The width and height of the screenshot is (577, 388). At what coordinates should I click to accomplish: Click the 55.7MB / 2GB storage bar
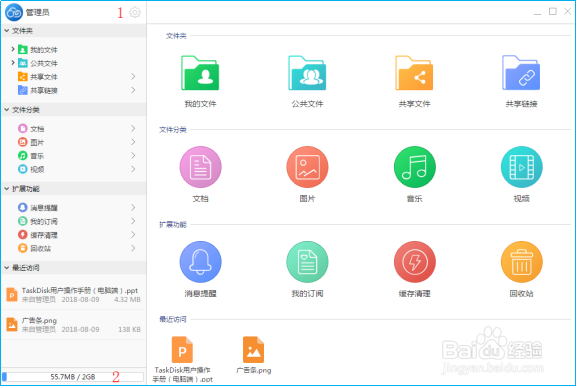73,377
